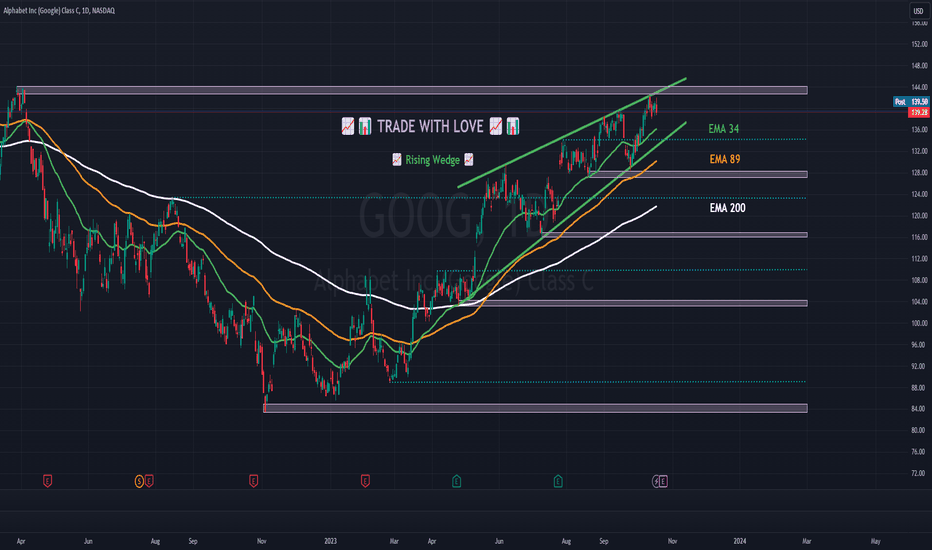Click the '2023' time axis label
This screenshot has width=932, height=550.
(330, 541)
